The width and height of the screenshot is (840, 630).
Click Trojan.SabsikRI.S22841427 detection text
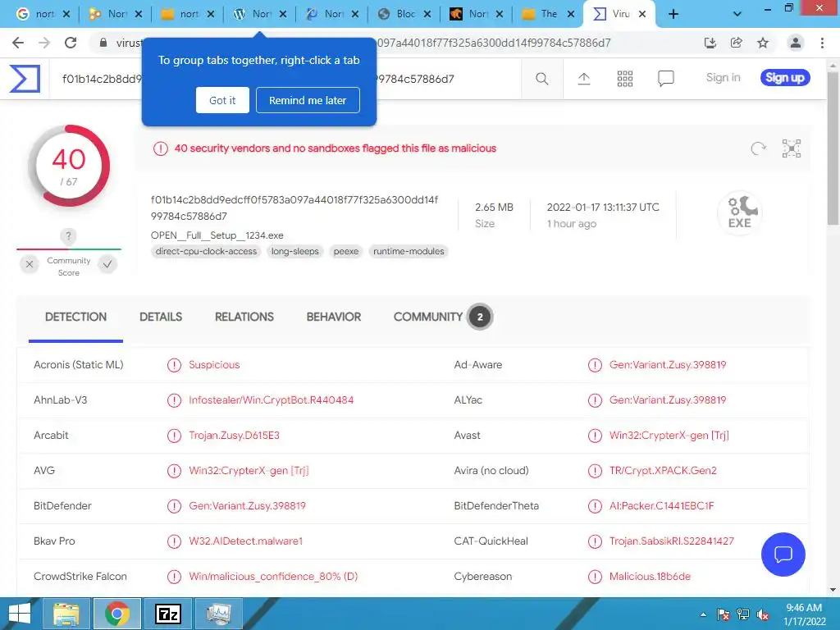[671, 541]
